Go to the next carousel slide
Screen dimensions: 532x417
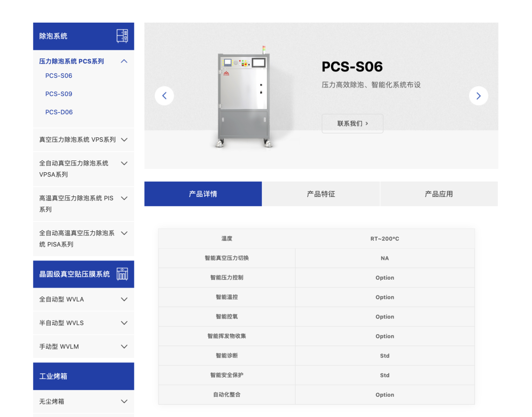(478, 96)
